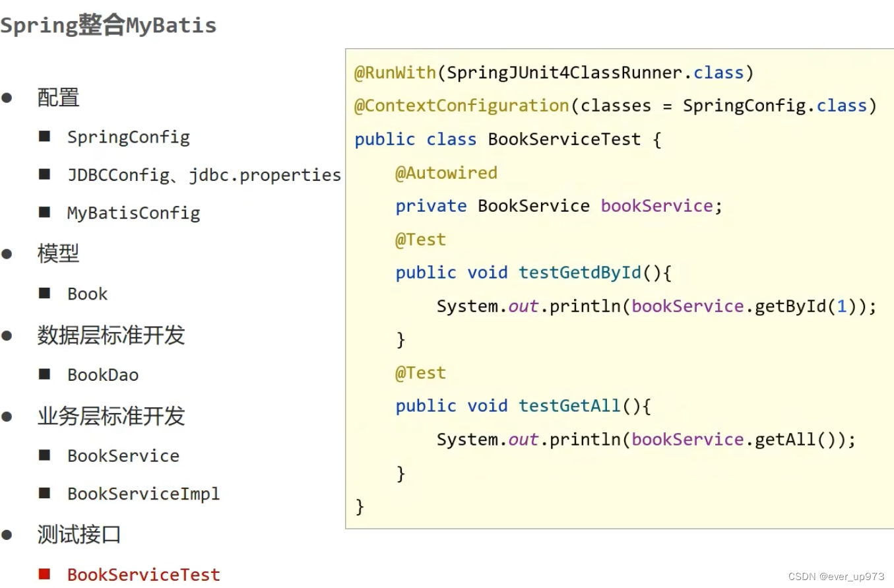
Task: Click the "BookServiceImpl" list item
Action: tap(144, 494)
